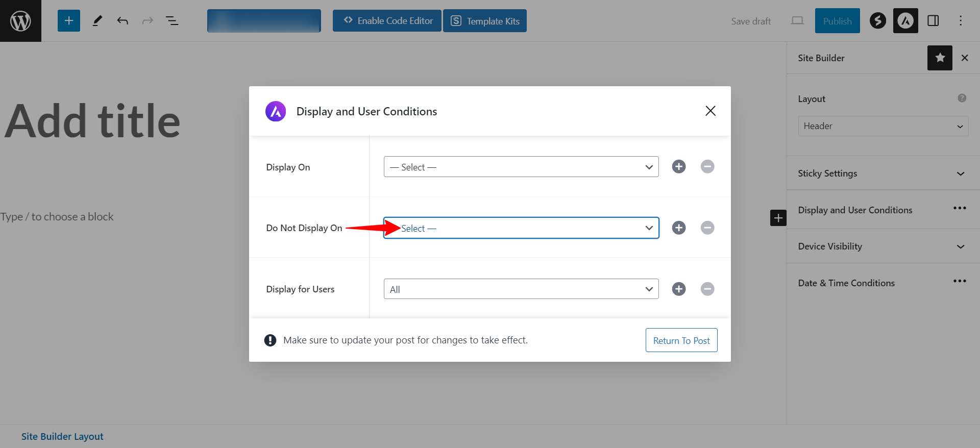
Task: Click the Add title field
Action: coord(93,121)
